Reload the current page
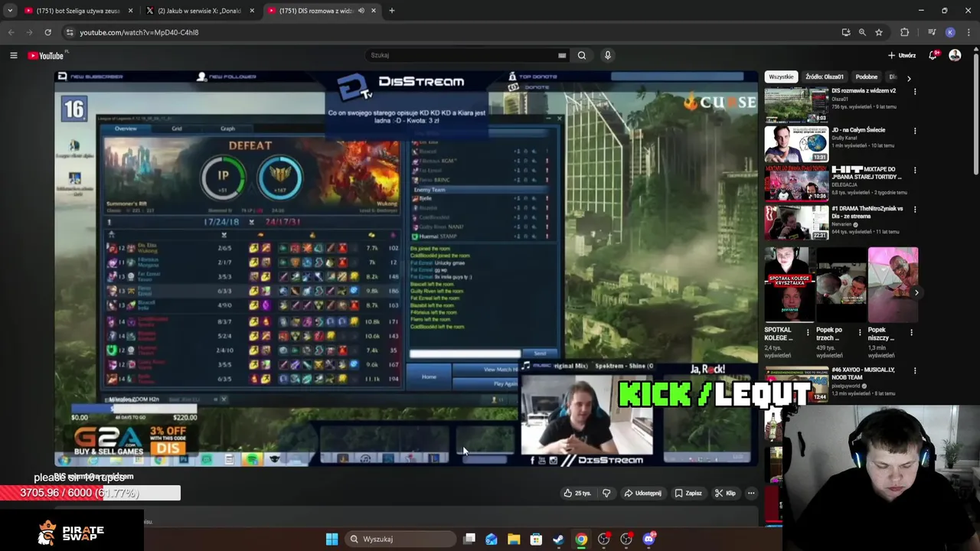Screen dimensions: 980x551 point(47,32)
